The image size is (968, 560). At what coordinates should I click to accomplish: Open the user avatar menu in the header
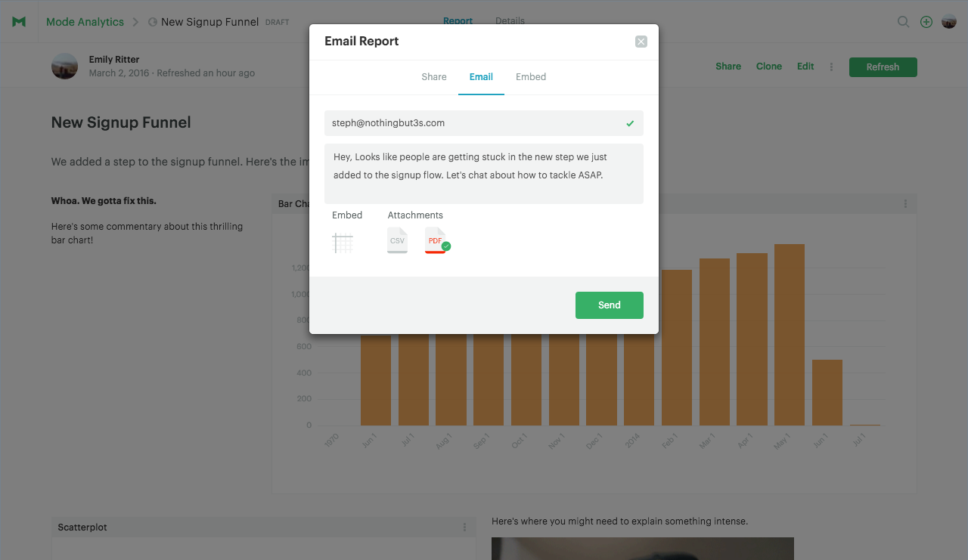(949, 22)
